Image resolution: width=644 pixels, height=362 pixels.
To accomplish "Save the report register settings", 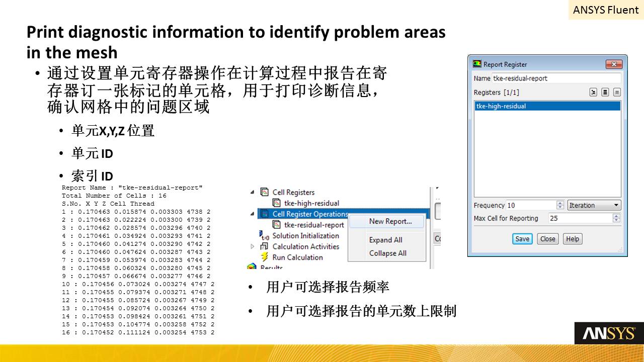I will coord(522,239).
